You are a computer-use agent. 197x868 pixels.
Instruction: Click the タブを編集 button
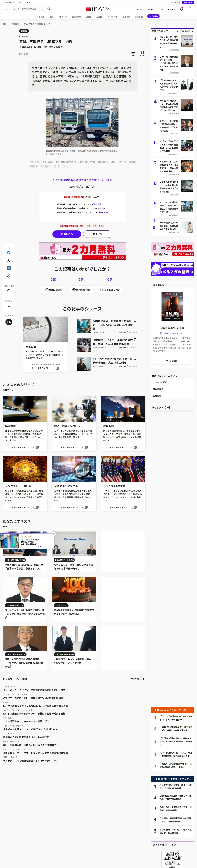pyautogui.click(x=154, y=16)
